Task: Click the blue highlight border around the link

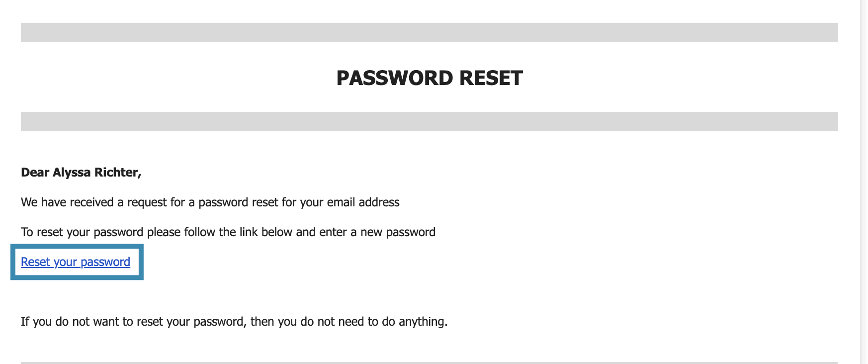Action: (x=77, y=246)
